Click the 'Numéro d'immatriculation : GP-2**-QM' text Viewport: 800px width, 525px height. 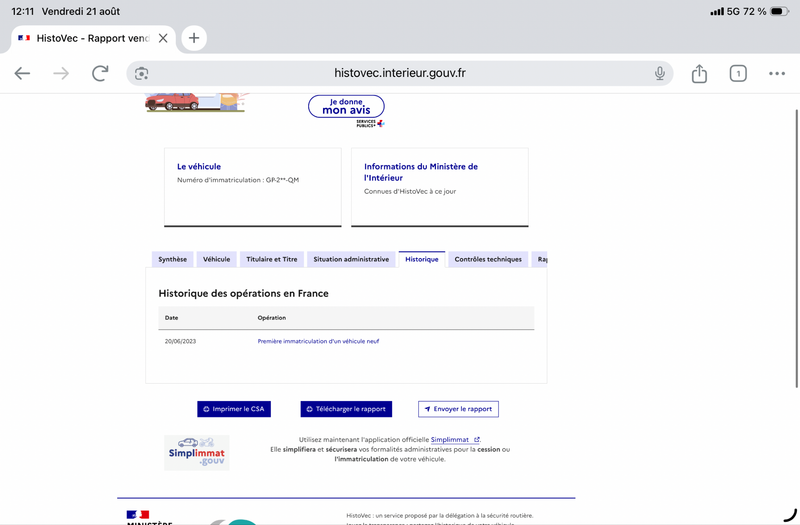point(238,180)
